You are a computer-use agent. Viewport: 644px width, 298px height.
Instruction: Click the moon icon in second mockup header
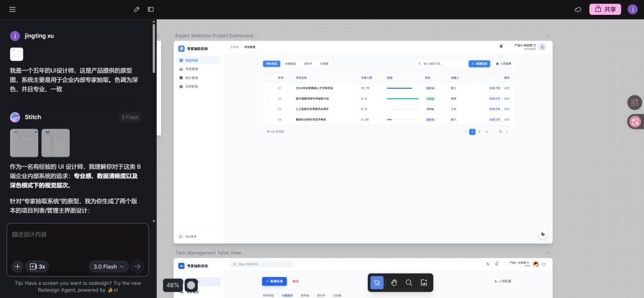click(x=488, y=264)
